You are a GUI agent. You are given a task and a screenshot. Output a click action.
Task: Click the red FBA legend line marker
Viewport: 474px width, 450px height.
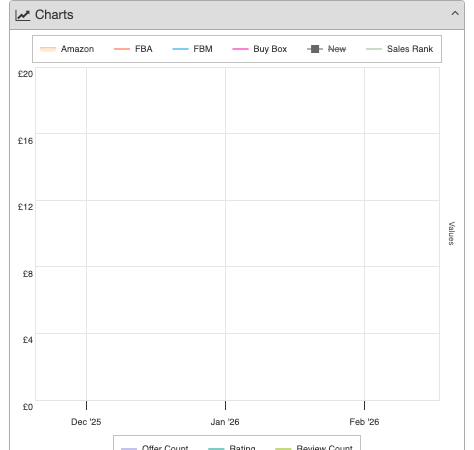pos(122,49)
